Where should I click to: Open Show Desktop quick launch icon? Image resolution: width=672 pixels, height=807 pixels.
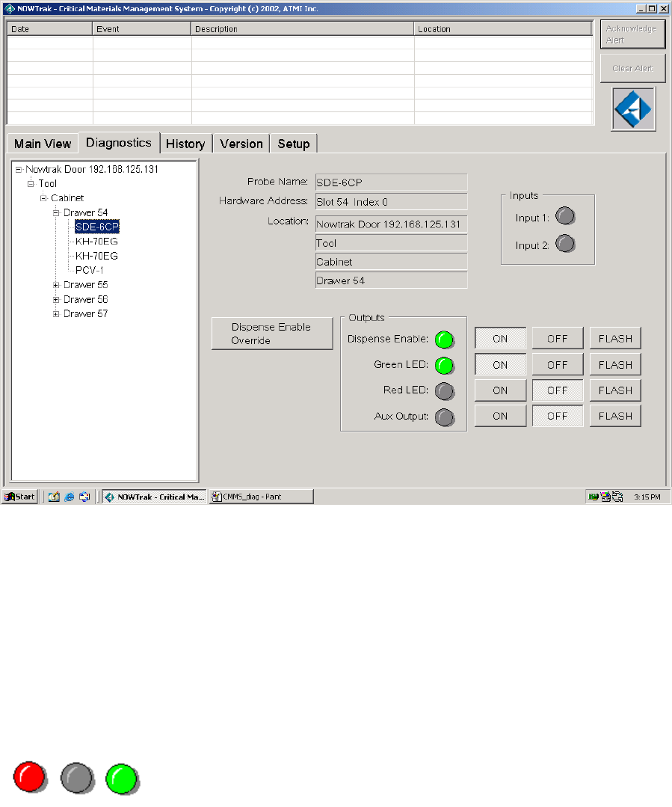tap(54, 497)
